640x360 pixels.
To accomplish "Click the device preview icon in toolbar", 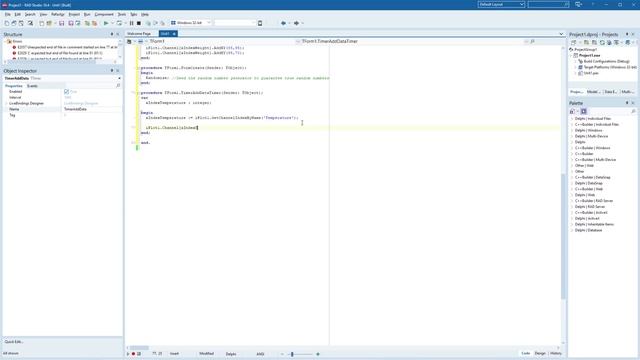I will pyautogui.click(x=260, y=23).
